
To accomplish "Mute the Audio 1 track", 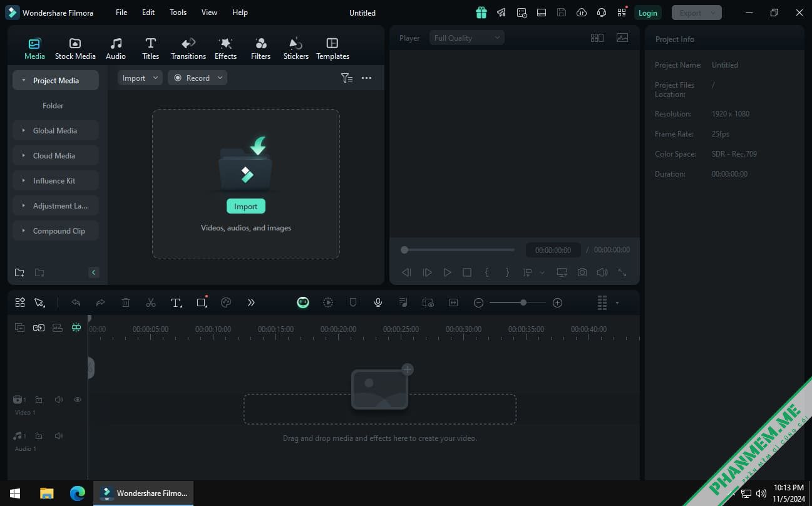I will pyautogui.click(x=59, y=436).
